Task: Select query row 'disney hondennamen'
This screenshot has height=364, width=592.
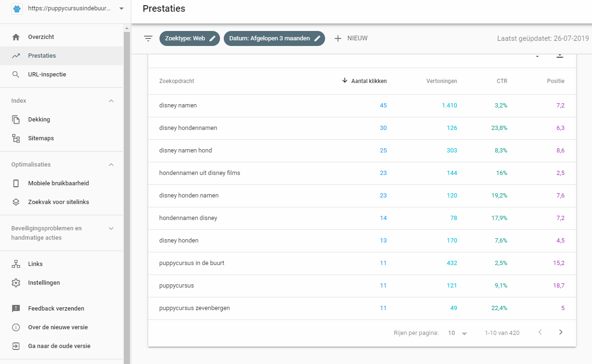Action: (x=362, y=128)
